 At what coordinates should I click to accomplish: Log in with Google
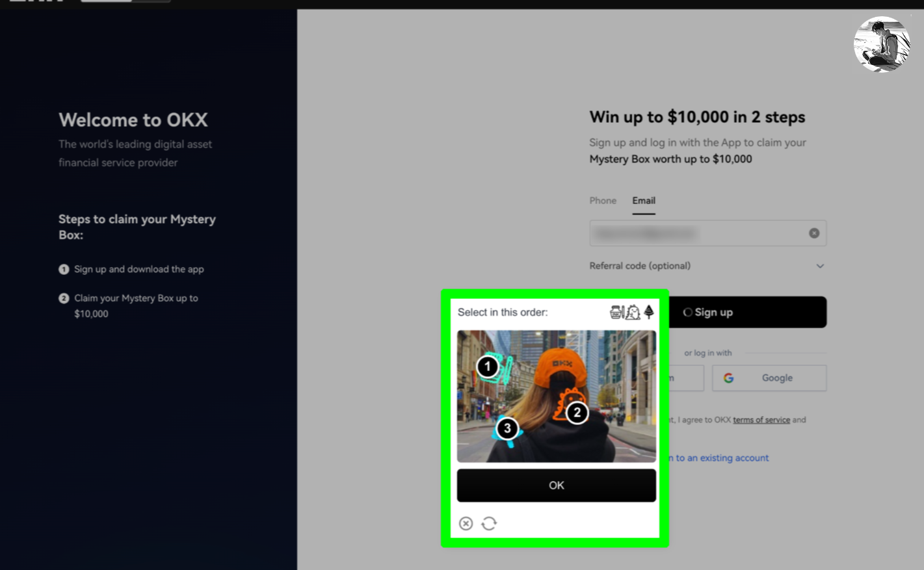click(x=769, y=378)
